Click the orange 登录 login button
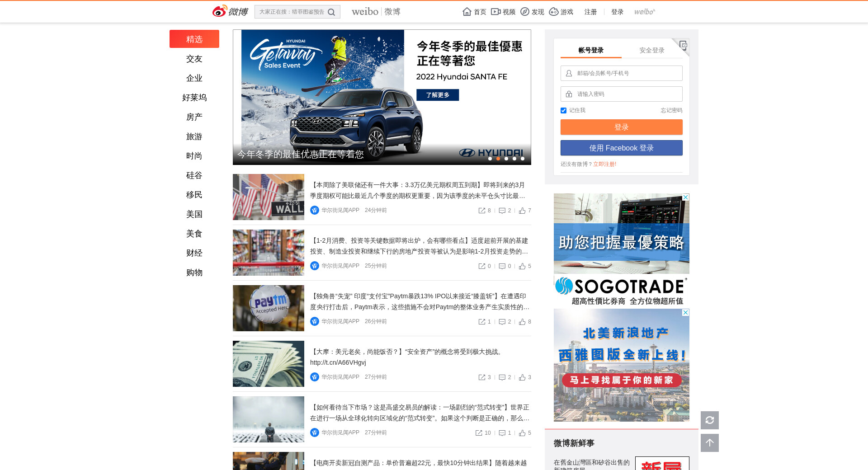The height and width of the screenshot is (470, 868). [621, 127]
